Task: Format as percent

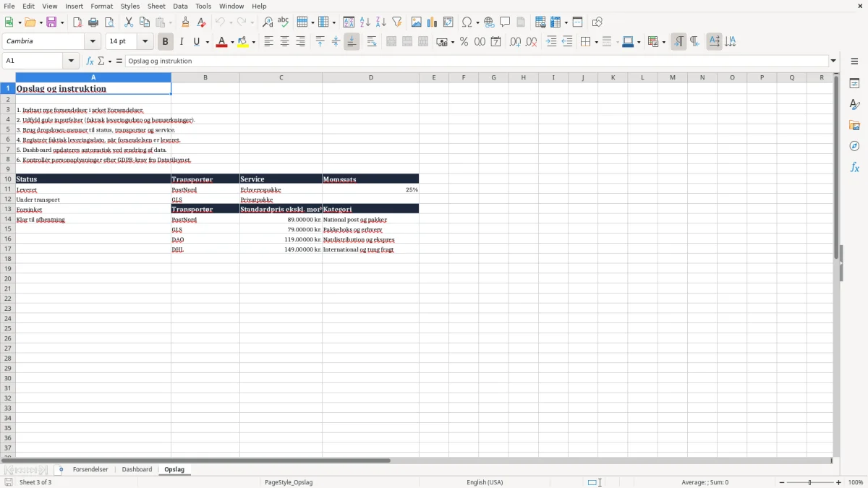Action: pos(464,42)
